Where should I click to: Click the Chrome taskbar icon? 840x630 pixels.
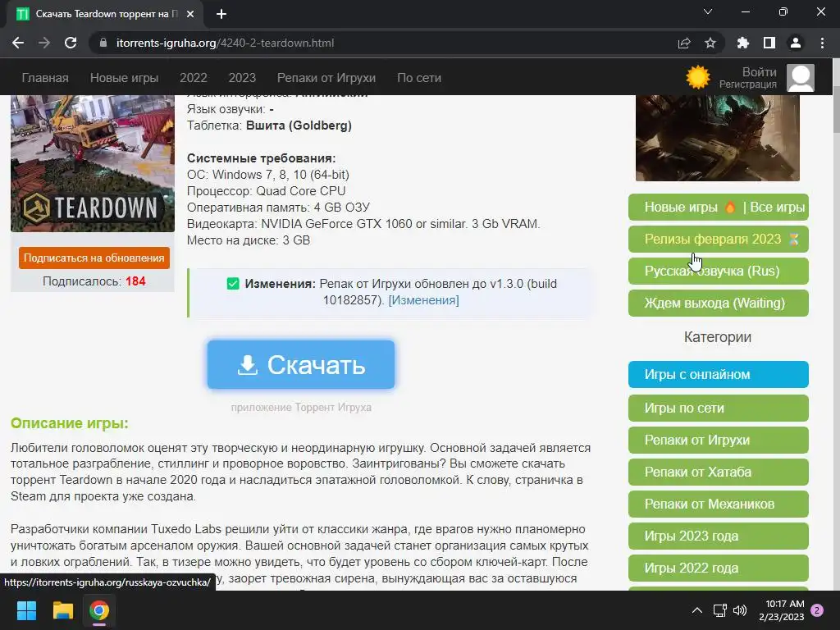pyautogui.click(x=99, y=610)
